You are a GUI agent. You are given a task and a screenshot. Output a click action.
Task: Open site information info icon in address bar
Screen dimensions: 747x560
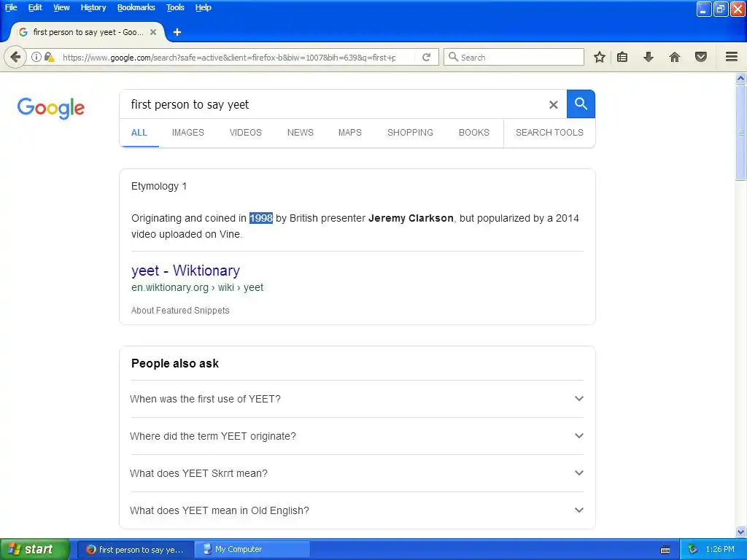36,57
